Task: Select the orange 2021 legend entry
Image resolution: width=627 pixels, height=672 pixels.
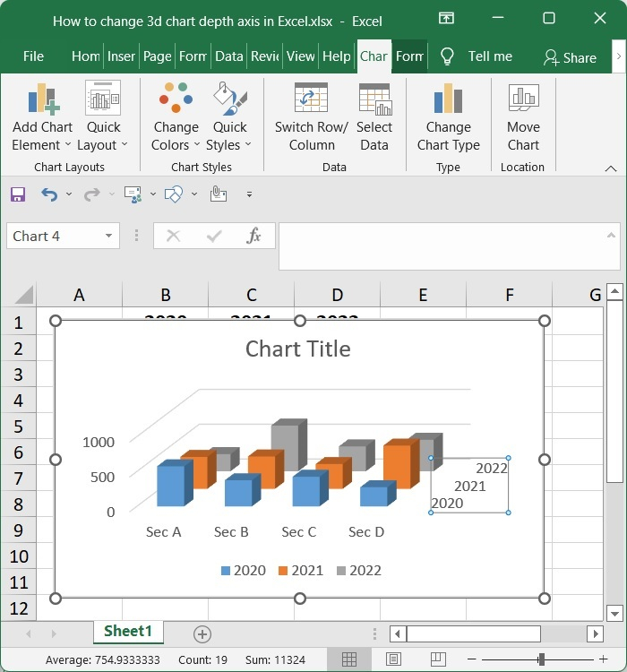Action: 301,571
